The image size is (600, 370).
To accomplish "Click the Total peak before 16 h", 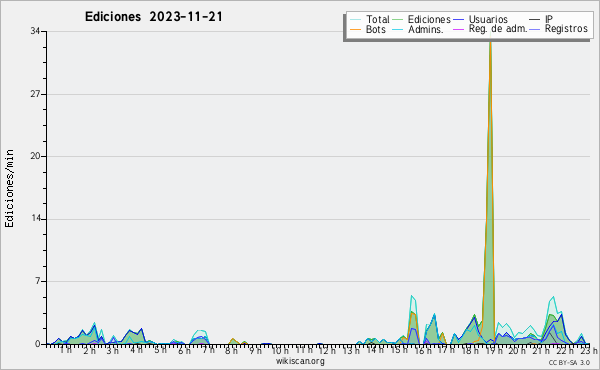I will coord(412,297).
